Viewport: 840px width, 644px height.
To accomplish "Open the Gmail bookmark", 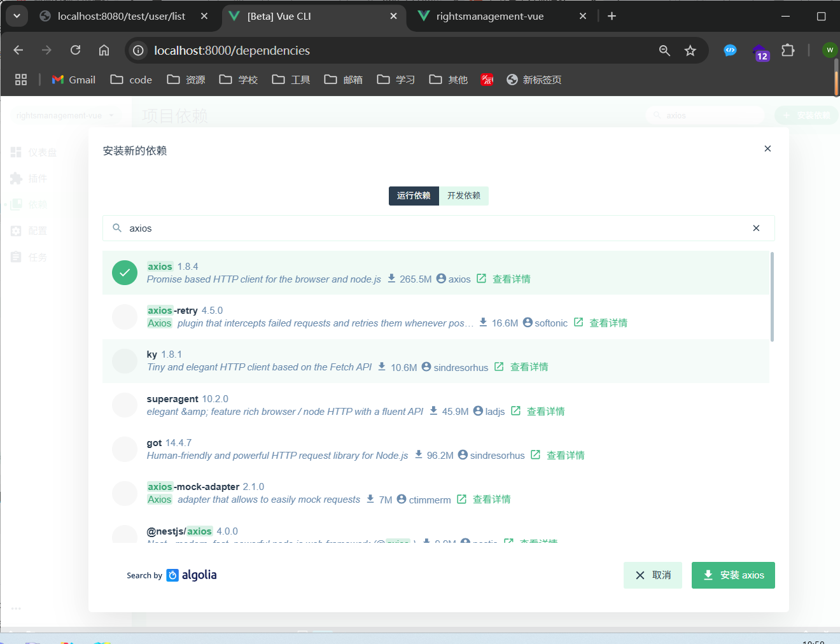I will point(74,80).
